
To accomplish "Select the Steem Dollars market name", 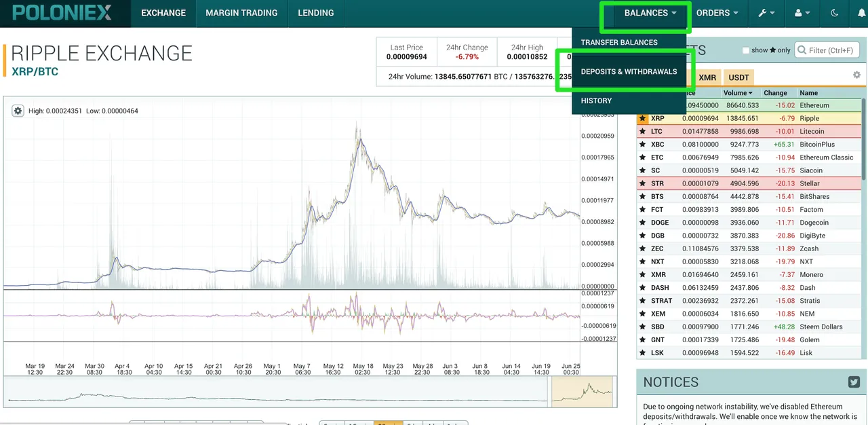I will [x=821, y=327].
